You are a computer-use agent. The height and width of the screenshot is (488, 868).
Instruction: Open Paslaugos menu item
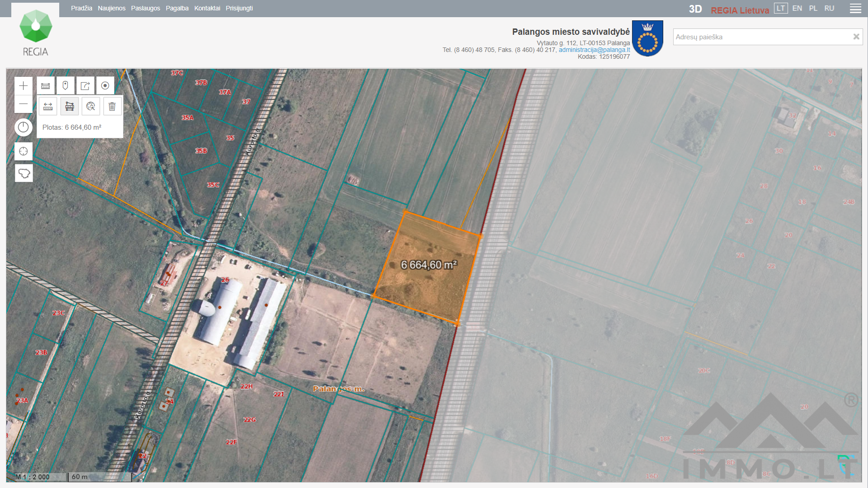point(146,8)
